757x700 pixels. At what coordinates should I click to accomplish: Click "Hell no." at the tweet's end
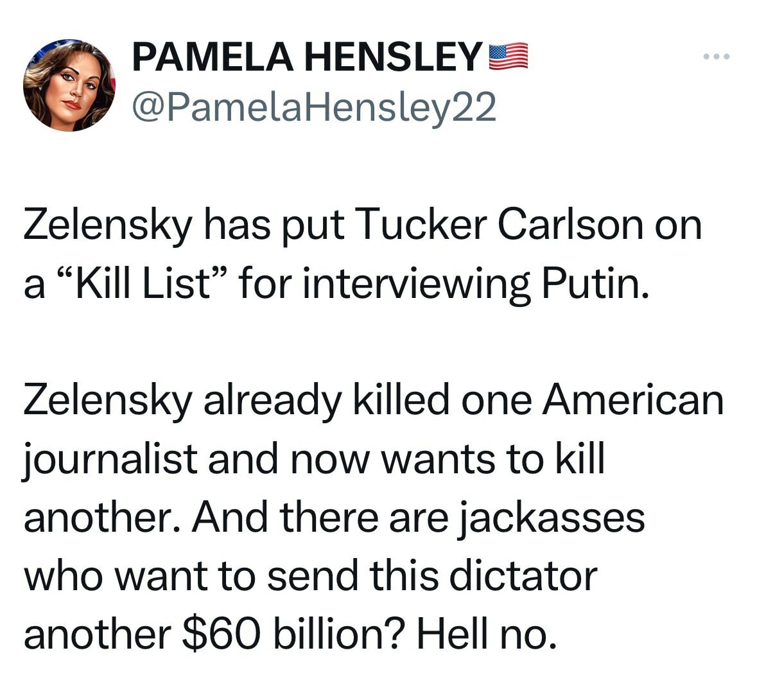tap(483, 634)
